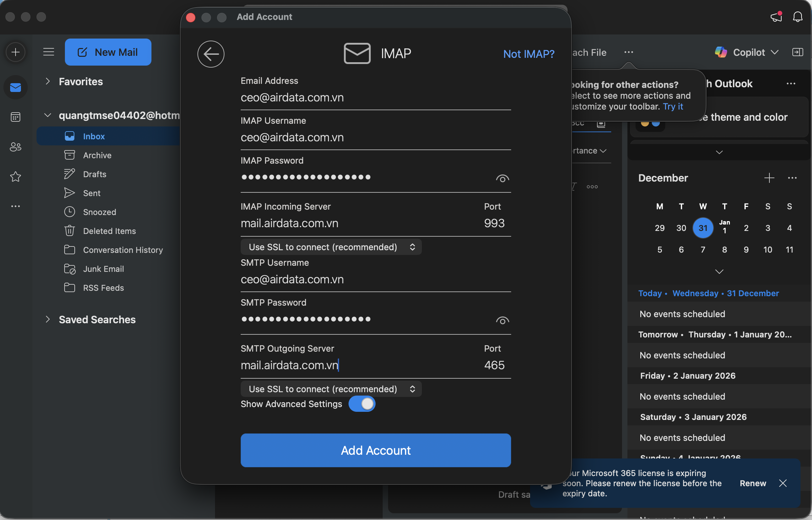Click the megaphone announcements icon
812x520 pixels.
pos(776,17)
